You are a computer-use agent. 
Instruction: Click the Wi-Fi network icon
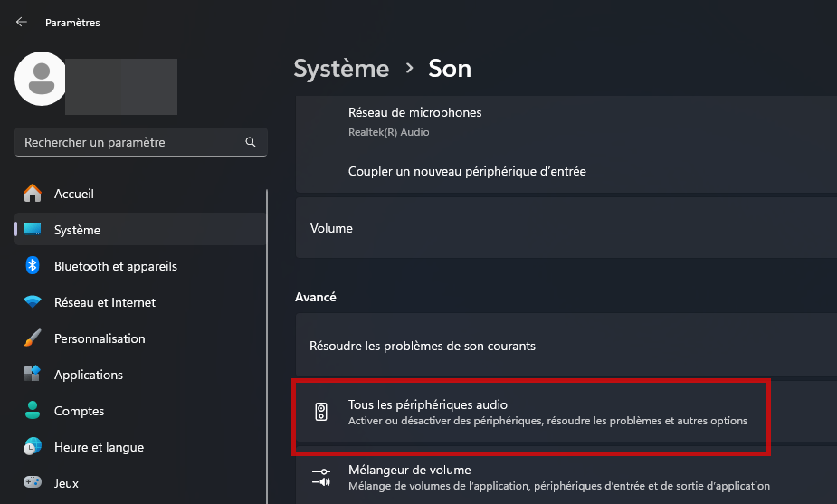click(x=33, y=302)
